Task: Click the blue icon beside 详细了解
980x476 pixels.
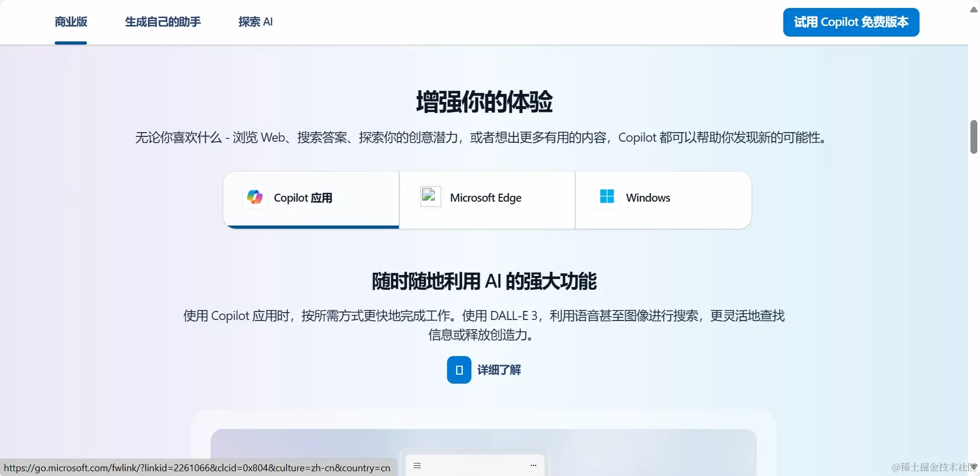Action: [459, 370]
